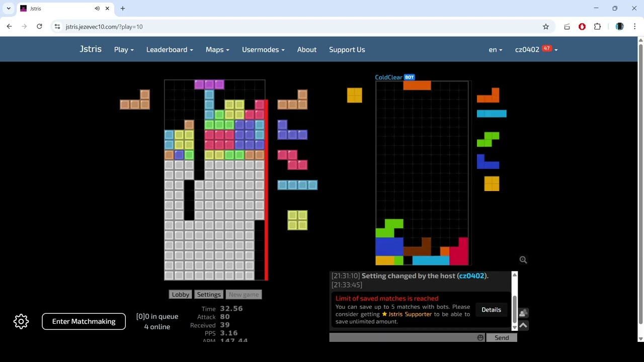This screenshot has height=362, width=644.
Task: Expand the Leaderboard dropdown
Action: tap(170, 49)
